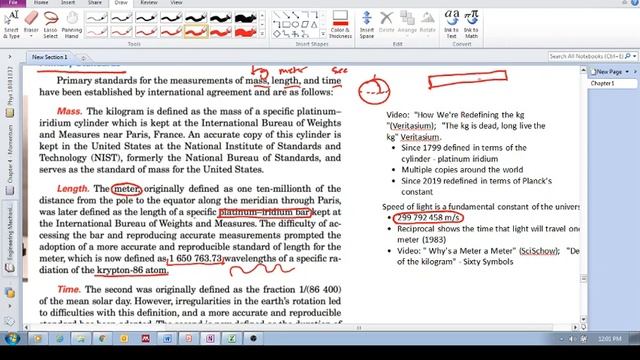Insert an ellipse shape
Screen dimensions: 640x360
[295, 25]
